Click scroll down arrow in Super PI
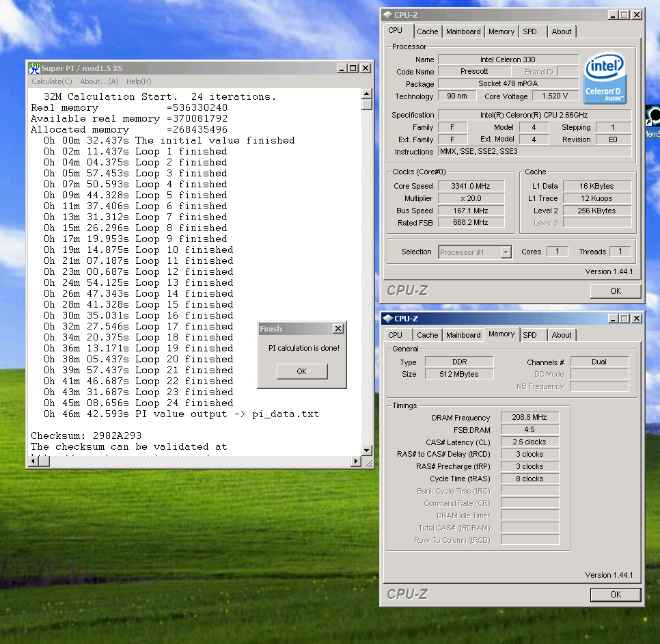 click(367, 451)
